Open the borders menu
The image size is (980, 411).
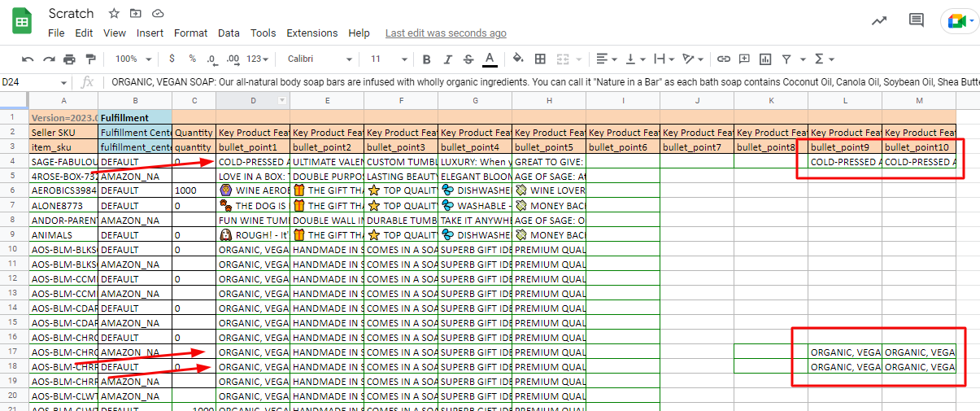click(x=540, y=59)
